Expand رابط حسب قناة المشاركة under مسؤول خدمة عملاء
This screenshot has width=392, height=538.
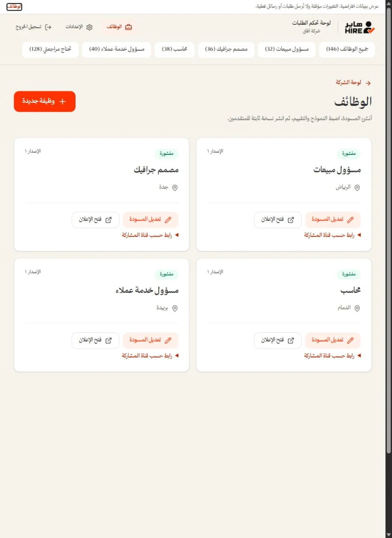150,356
